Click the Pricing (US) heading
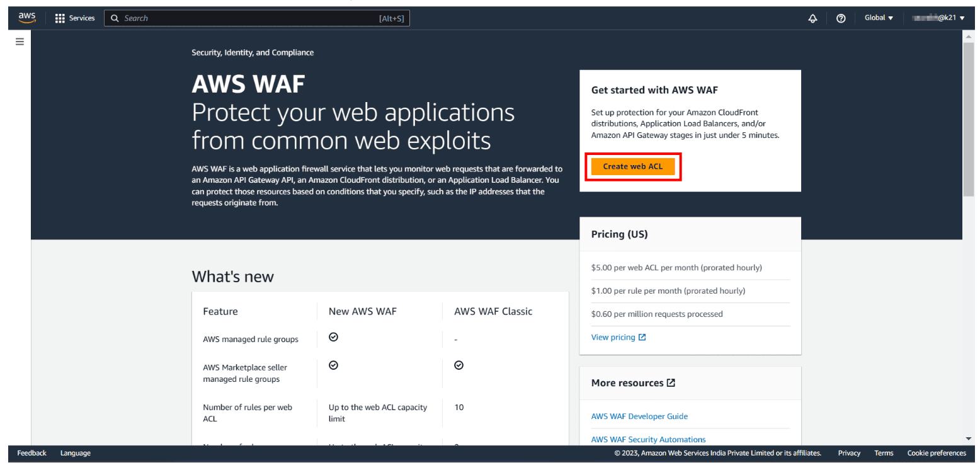 tap(619, 234)
